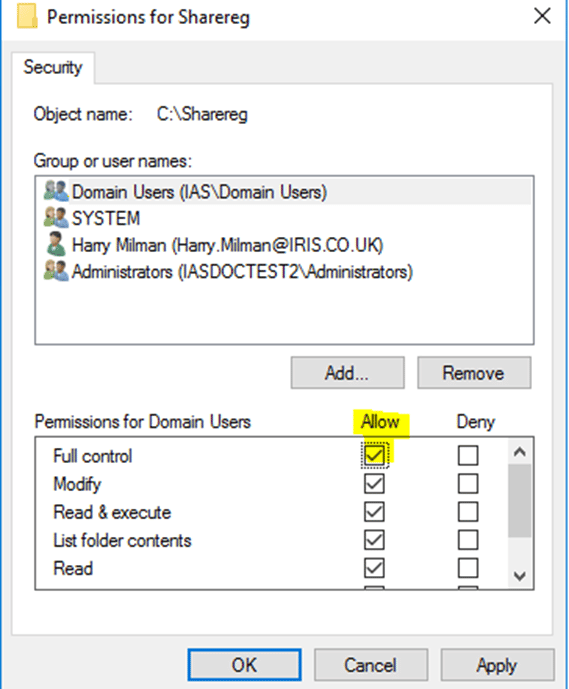
Task: Click the Domain Users group icon
Action: (x=56, y=191)
